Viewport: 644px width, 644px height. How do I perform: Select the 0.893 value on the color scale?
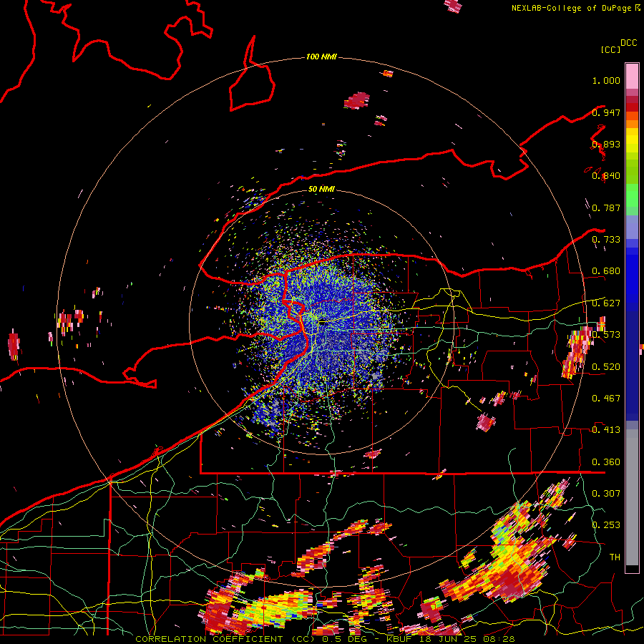point(606,144)
